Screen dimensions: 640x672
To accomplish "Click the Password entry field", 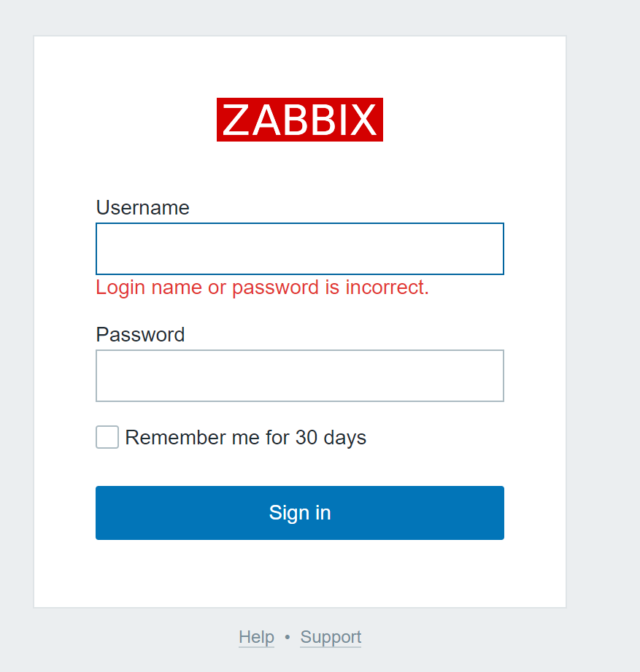I will click(299, 375).
